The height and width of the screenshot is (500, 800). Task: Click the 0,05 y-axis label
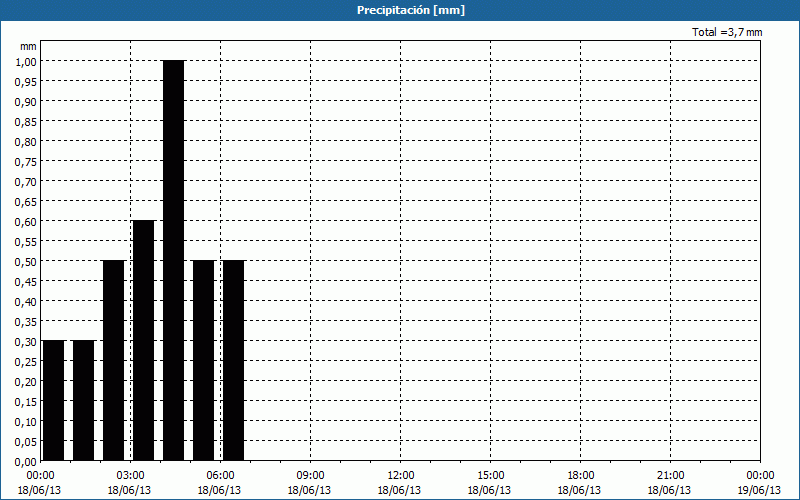(x=26, y=441)
